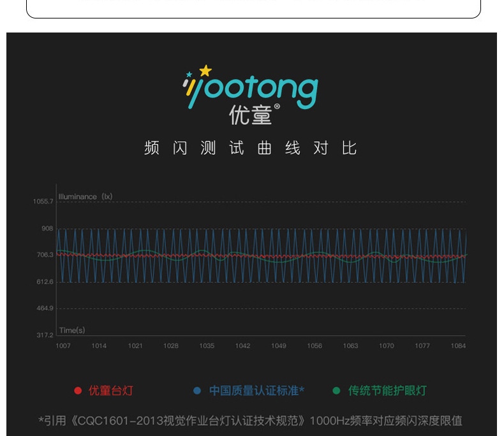Click the yootong logo
Viewport: 504px width, 436px height.
[x=250, y=87]
